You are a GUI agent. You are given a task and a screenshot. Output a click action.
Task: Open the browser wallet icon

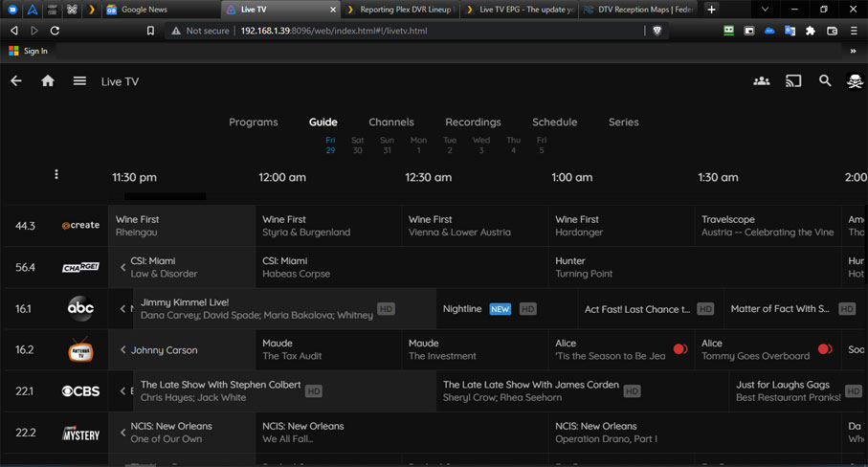(832, 31)
